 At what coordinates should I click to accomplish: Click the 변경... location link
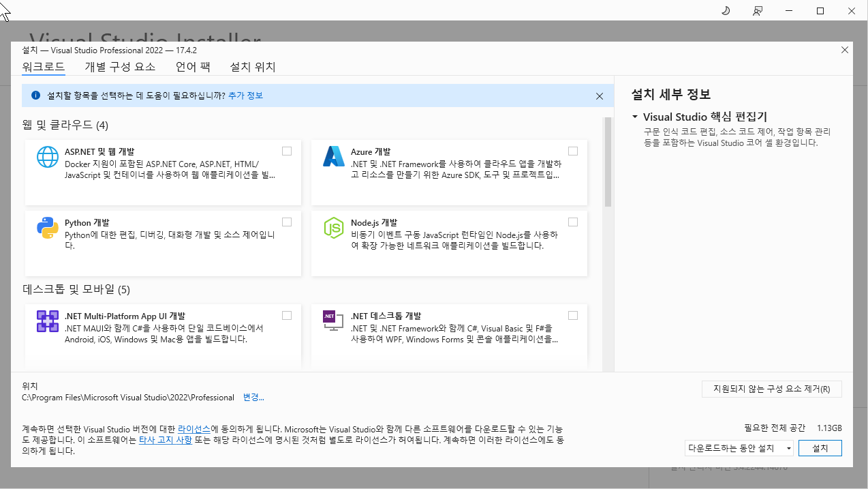coord(253,397)
